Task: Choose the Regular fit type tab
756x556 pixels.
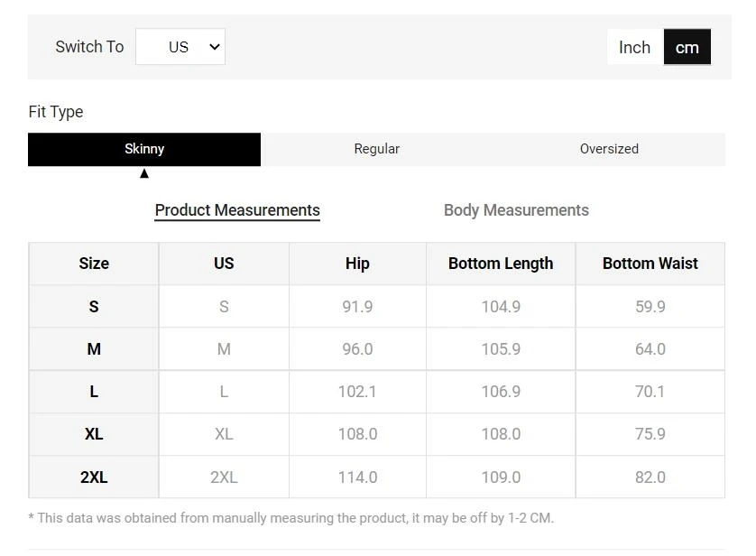Action: coord(376,149)
